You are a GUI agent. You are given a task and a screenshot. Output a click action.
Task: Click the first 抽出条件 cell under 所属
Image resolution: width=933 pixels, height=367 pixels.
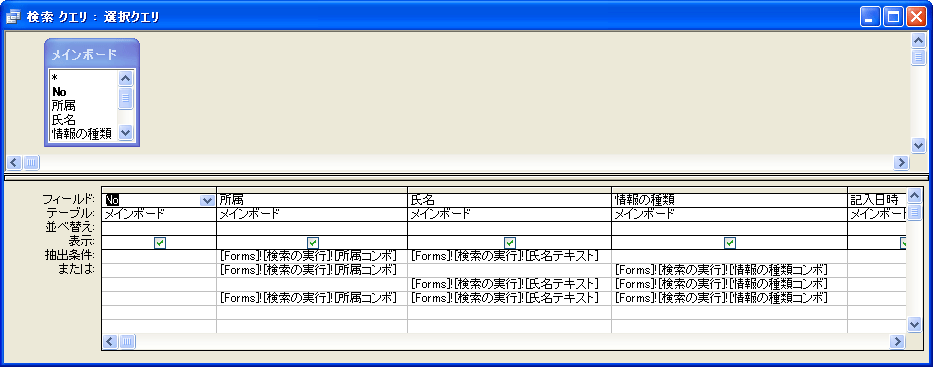(312, 256)
